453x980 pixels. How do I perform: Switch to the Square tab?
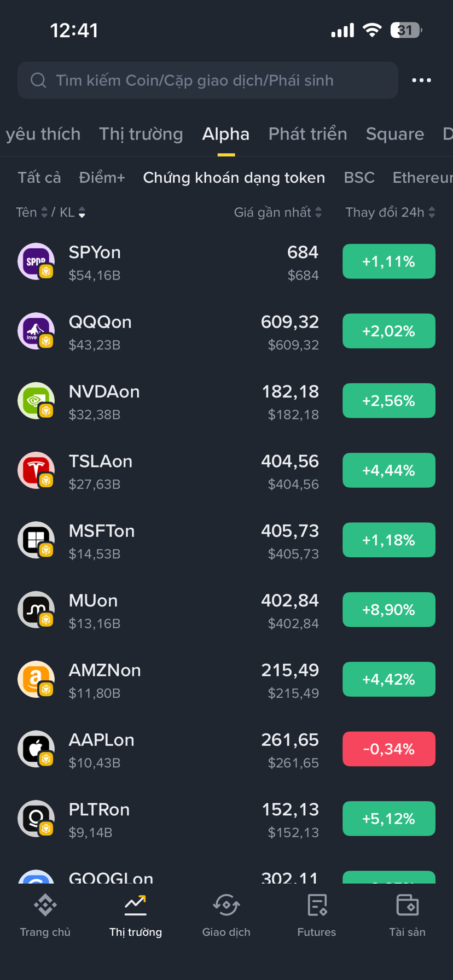tap(394, 134)
